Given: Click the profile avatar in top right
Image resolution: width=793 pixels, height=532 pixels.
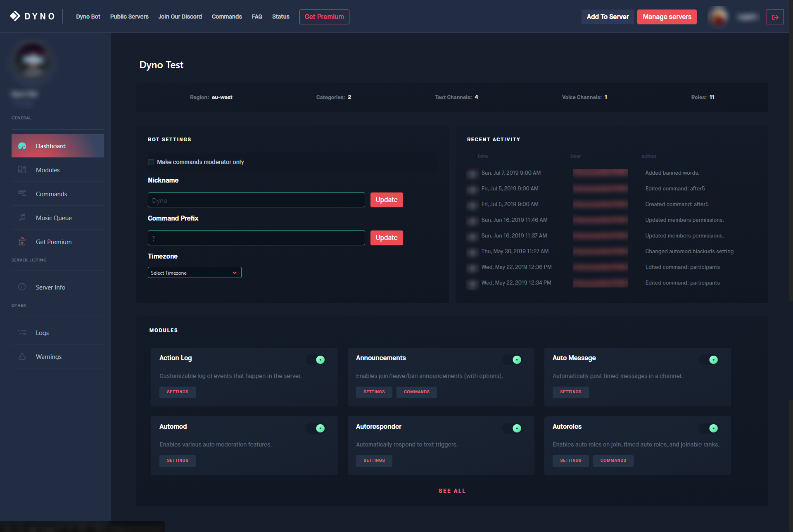Looking at the screenshot, I should (x=718, y=17).
